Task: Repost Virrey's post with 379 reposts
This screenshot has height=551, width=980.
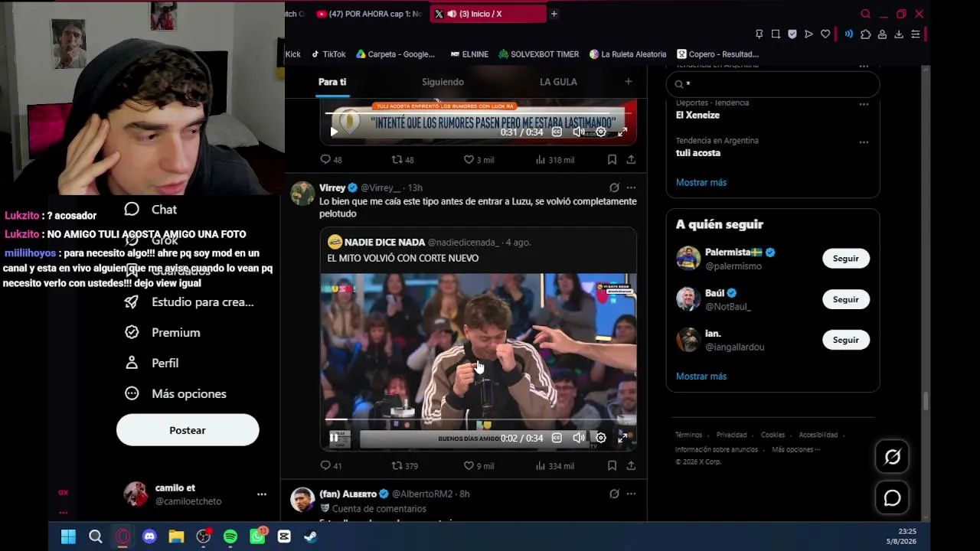Action: [405, 465]
